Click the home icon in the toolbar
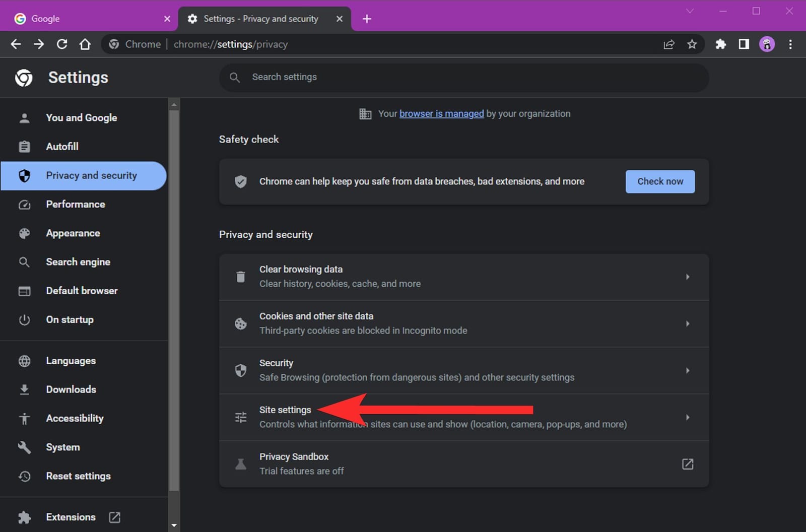 85,44
